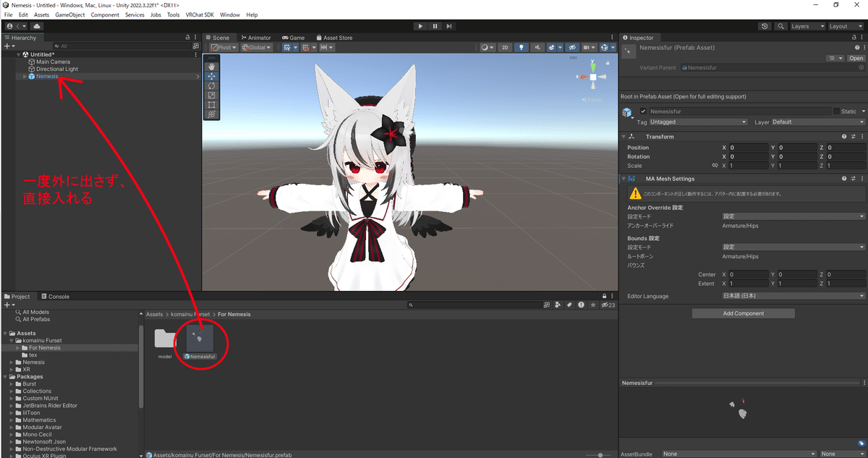Select the combined Transform tool
The height and width of the screenshot is (458, 868).
tap(211, 114)
